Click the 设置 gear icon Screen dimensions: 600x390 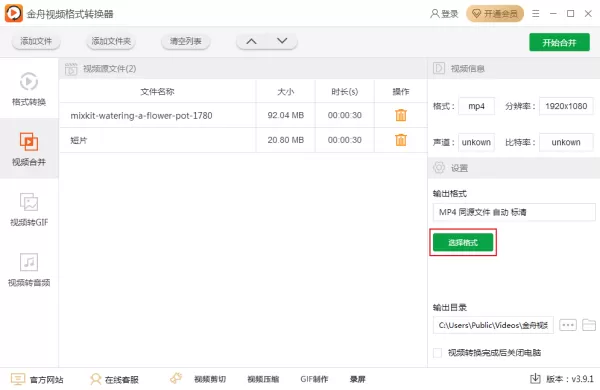click(439, 167)
